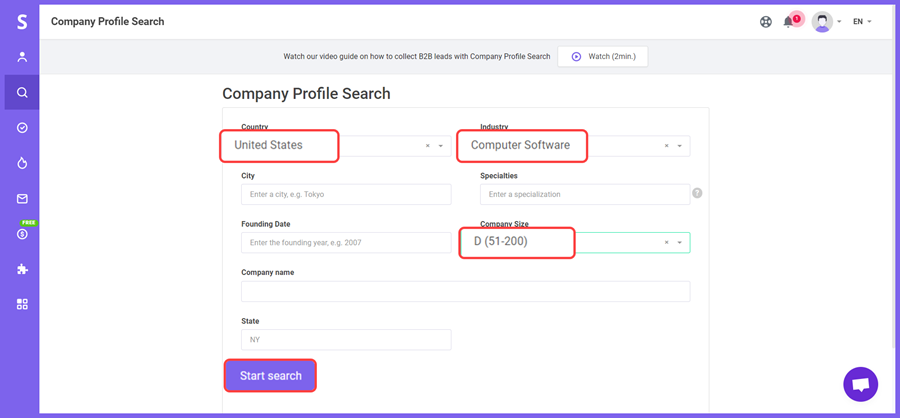Image resolution: width=900 pixels, height=418 pixels.
Task: Open the puzzle piece integrations icon
Action: (22, 269)
